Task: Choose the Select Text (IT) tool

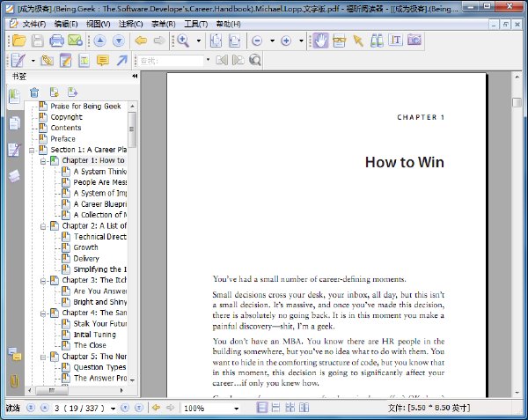Action: (x=396, y=41)
